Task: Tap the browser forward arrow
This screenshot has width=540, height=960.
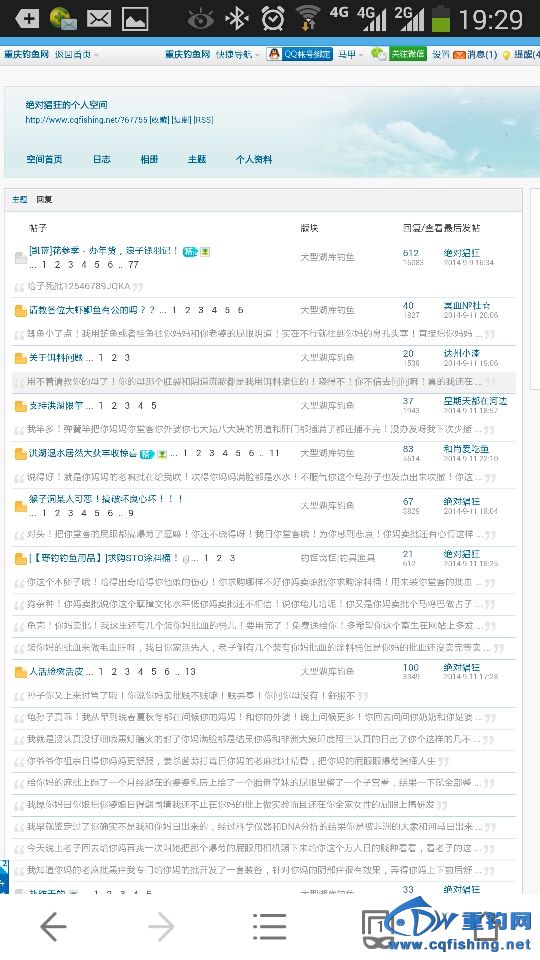Action: pos(162,928)
